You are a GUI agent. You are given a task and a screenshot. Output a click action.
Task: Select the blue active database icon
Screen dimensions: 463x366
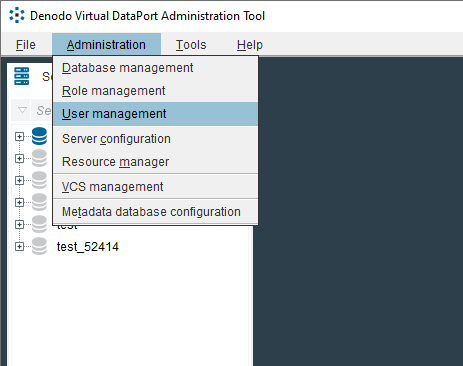(x=39, y=136)
